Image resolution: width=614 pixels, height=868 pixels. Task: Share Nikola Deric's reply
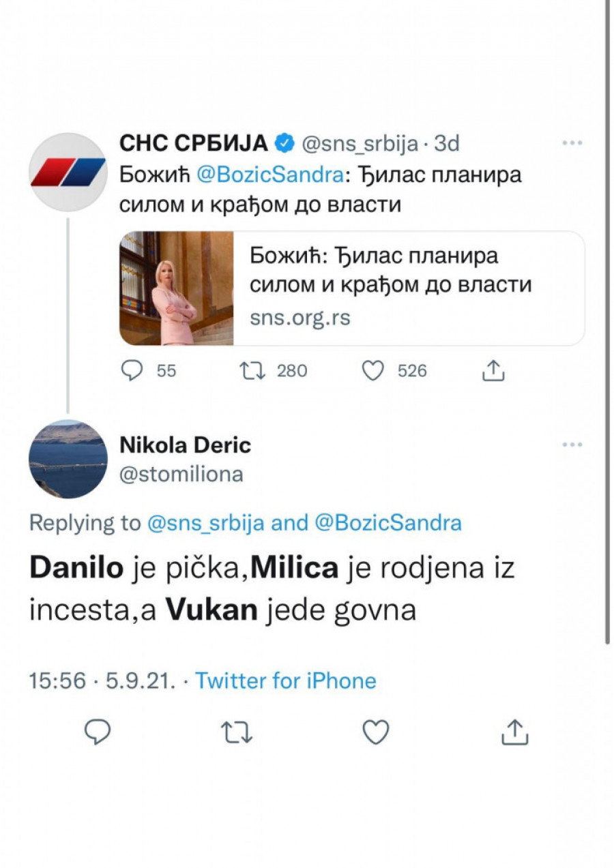pos(515,732)
